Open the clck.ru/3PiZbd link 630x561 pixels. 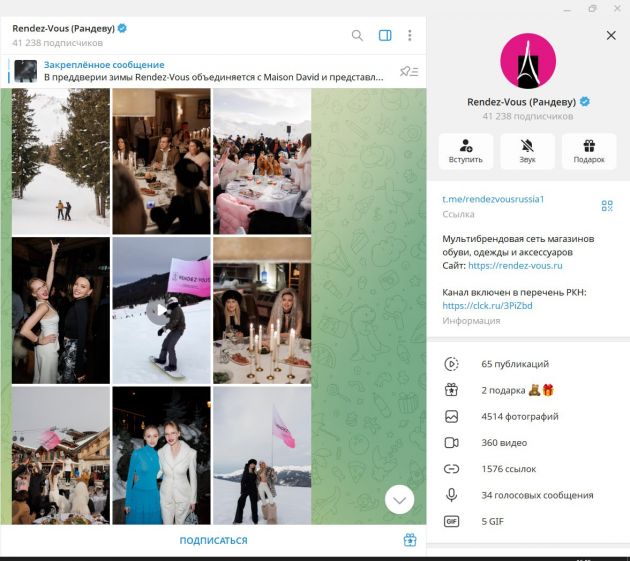click(x=487, y=306)
